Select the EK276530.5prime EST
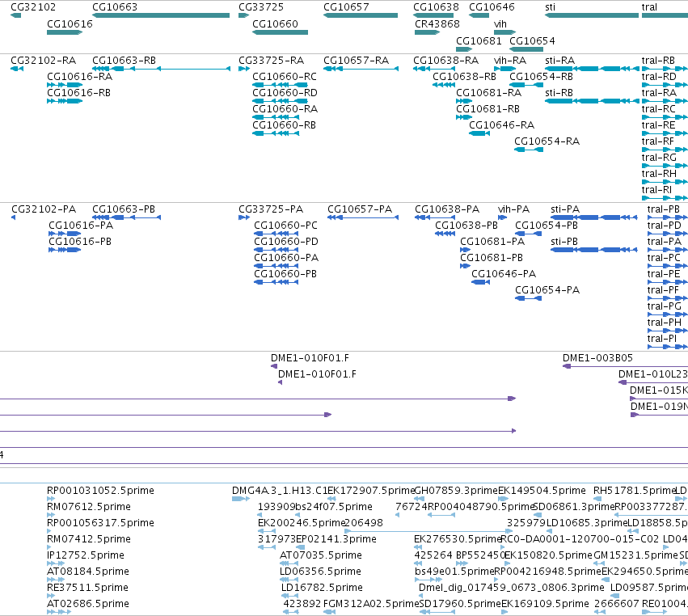The height and width of the screenshot is (616, 688). [x=418, y=546]
